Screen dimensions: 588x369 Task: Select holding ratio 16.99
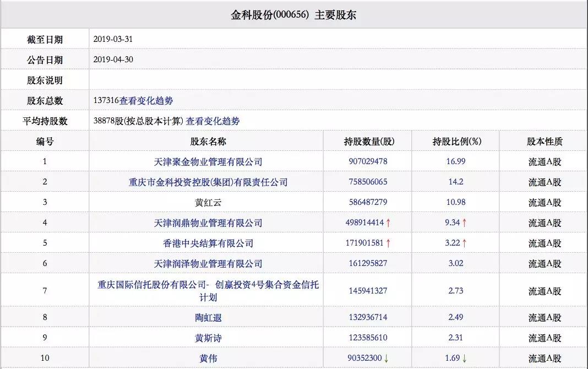tap(456, 161)
